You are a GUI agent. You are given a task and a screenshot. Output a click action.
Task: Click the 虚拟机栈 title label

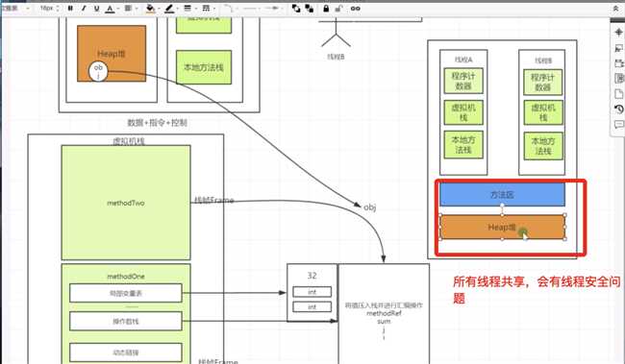click(x=129, y=141)
